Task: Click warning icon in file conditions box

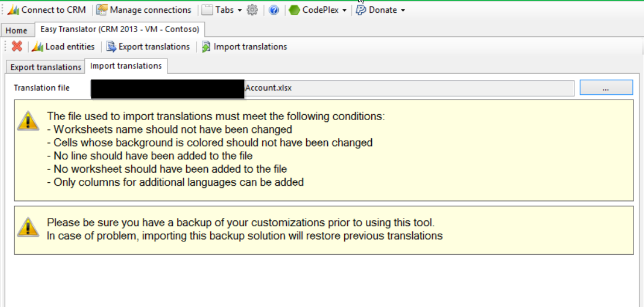Action: (x=28, y=120)
